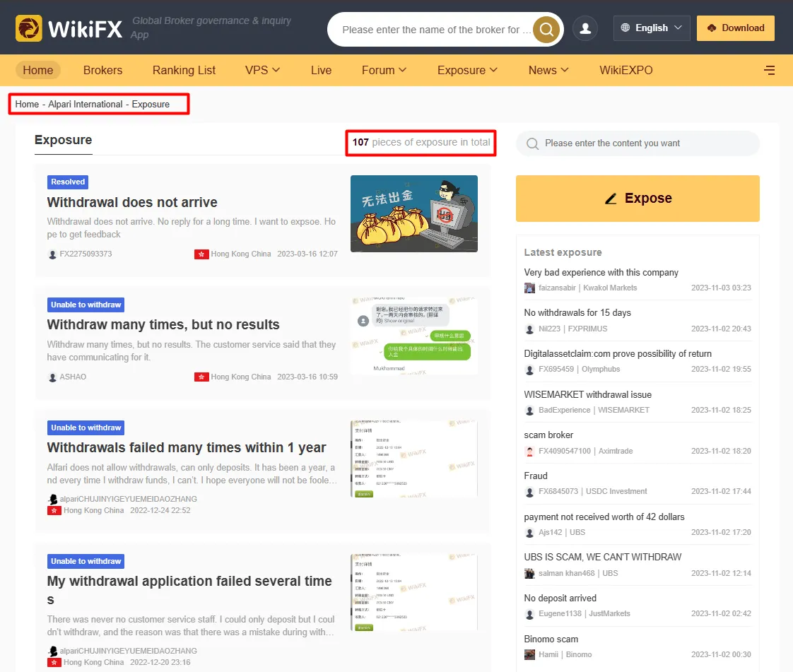
Task: Click the pencil icon on Expose button
Action: (611, 199)
